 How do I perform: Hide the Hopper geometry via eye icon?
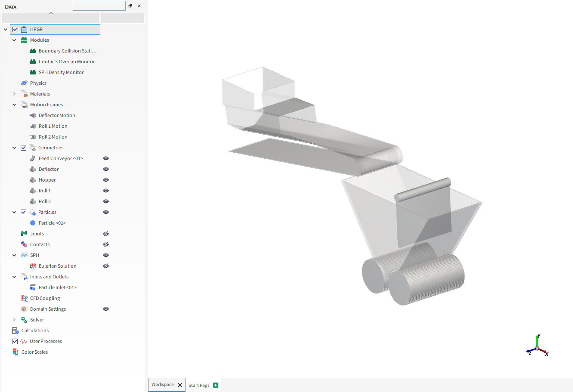click(x=106, y=180)
